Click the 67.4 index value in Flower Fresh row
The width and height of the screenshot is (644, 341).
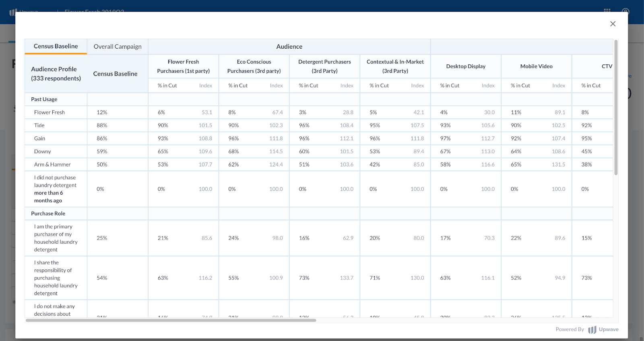click(x=277, y=112)
